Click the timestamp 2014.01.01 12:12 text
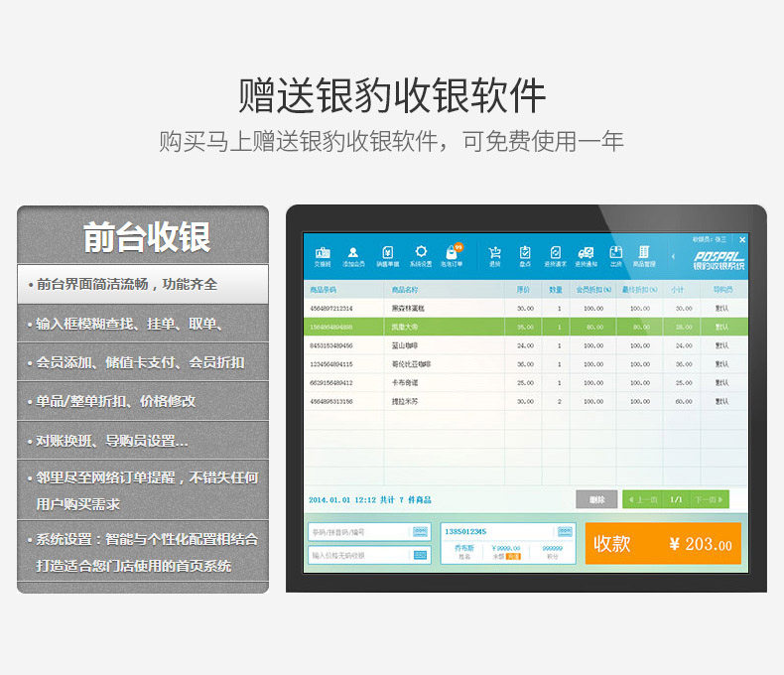The image size is (784, 675). pyautogui.click(x=342, y=499)
